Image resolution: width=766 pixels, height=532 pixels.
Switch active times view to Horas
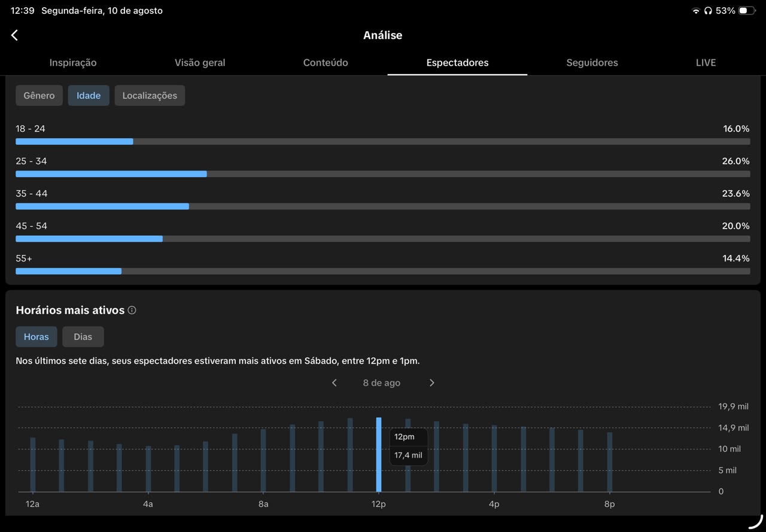tap(37, 337)
